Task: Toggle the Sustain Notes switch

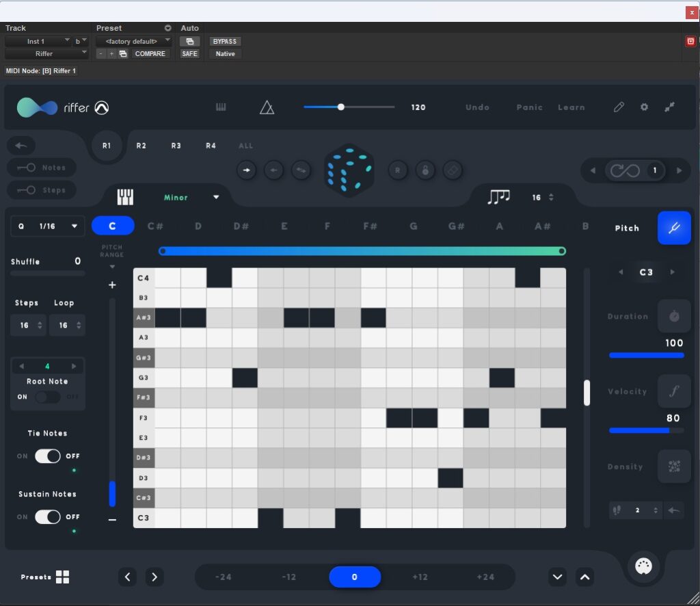Action: (x=48, y=517)
